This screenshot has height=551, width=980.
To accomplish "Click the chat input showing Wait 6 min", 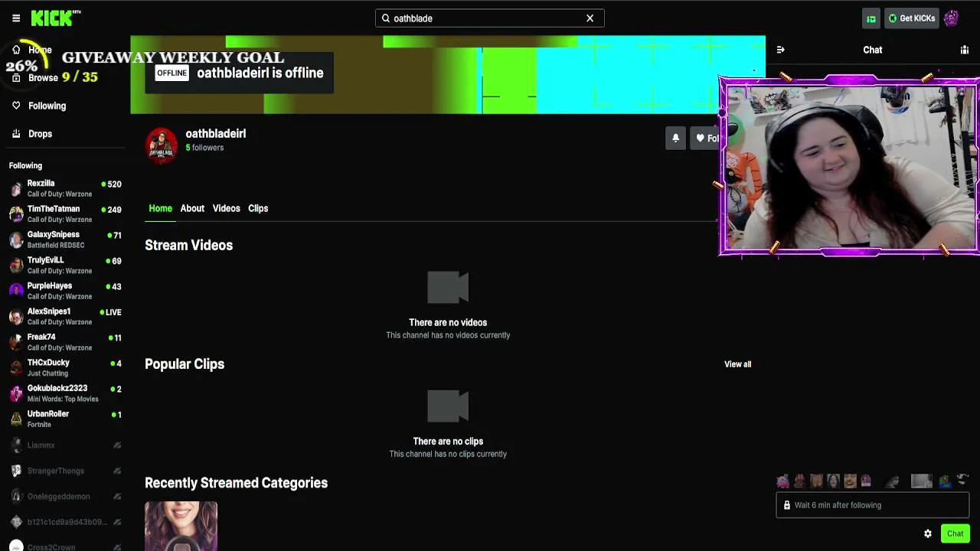I will (873, 505).
